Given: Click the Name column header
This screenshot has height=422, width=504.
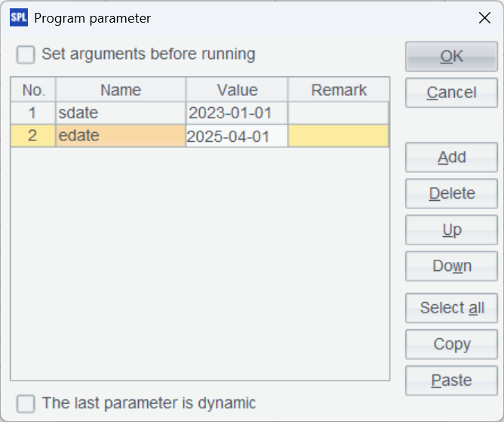Looking at the screenshot, I should pos(120,91).
